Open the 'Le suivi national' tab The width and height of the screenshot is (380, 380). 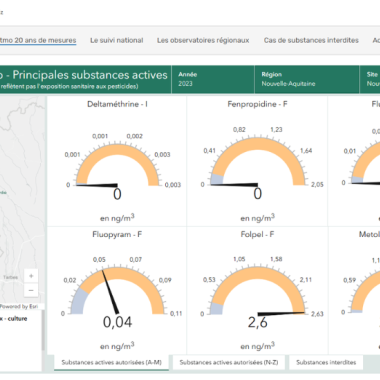(117, 40)
